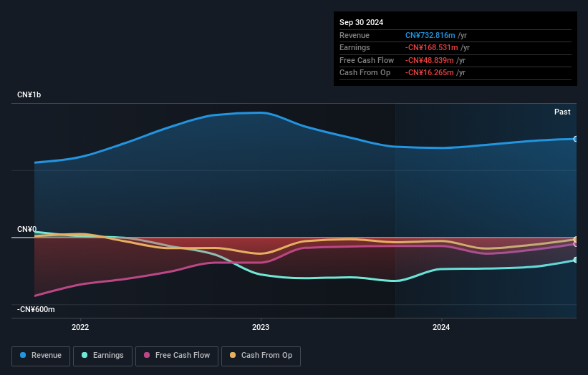
Task: Click the blue Revenue legend dot
Action: (x=23, y=355)
